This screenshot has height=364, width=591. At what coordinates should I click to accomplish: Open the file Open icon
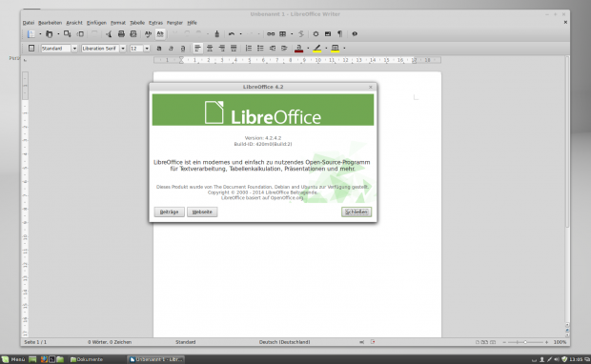(x=50, y=34)
